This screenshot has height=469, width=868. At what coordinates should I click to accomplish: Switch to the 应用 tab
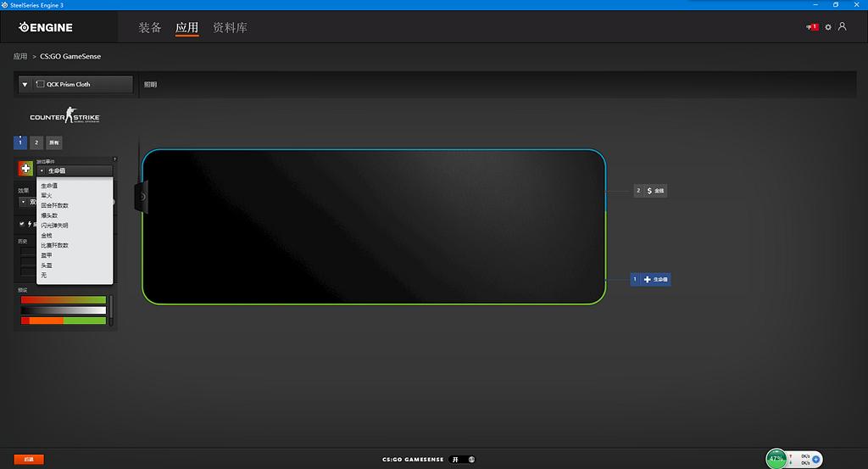[186, 27]
